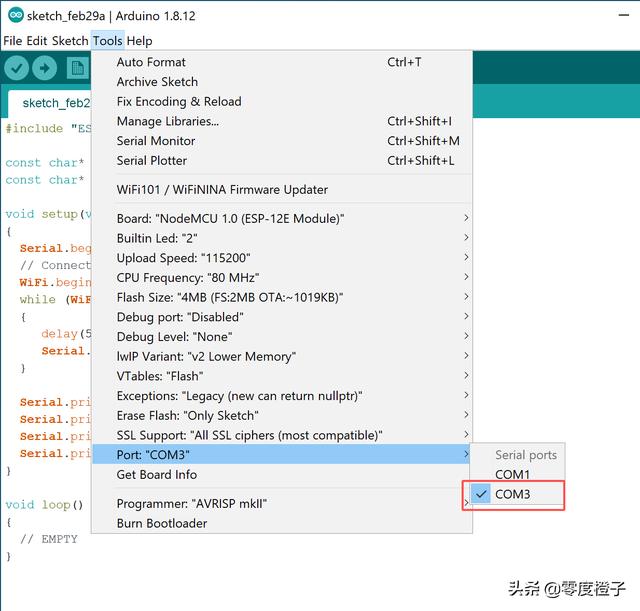The width and height of the screenshot is (640, 611).
Task: Expand the Flash Size 4MB submenu
Action: tap(282, 297)
